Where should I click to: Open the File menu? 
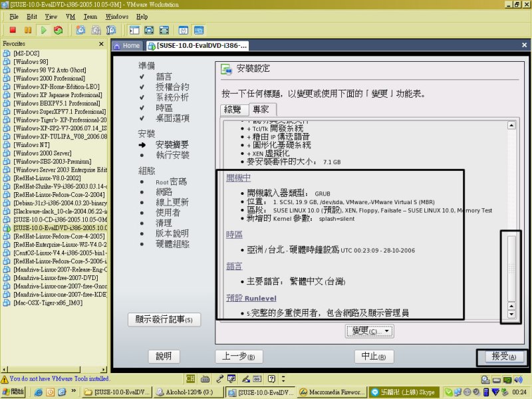pos(14,17)
